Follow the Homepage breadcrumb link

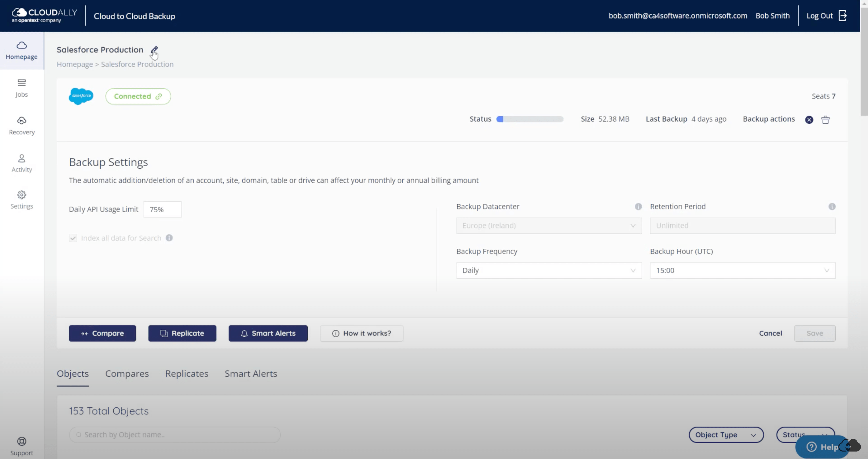point(75,64)
